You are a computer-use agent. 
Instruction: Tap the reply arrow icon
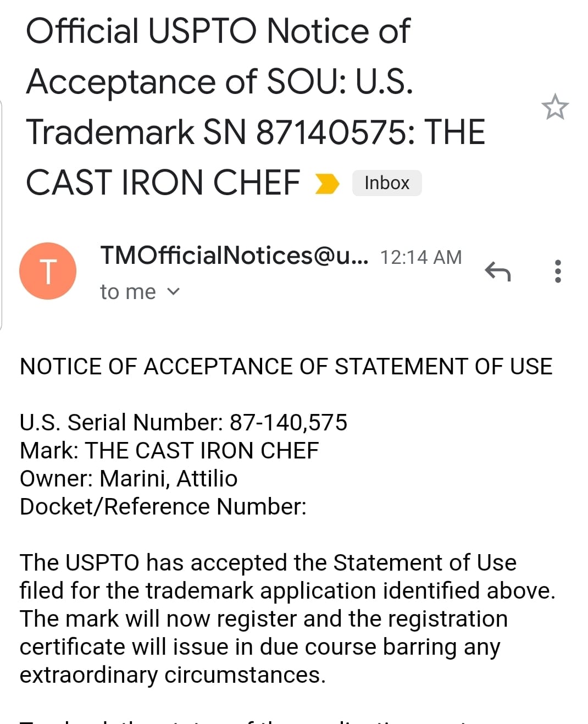click(x=498, y=271)
